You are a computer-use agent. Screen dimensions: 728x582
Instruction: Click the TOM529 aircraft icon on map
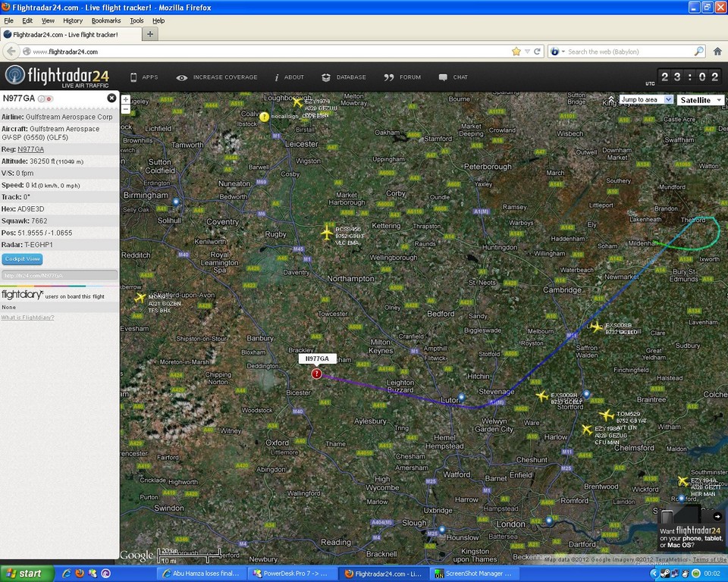(x=606, y=415)
